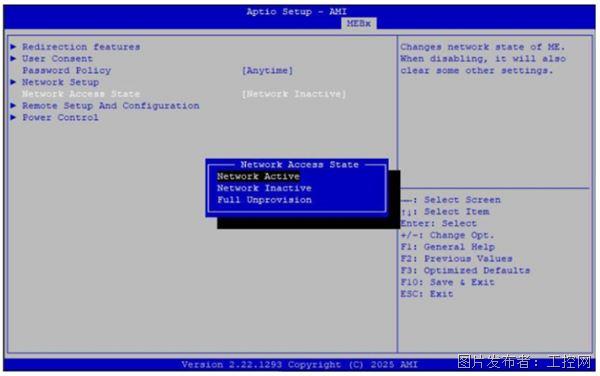
Task: Change the [Anytime] password policy value
Action: pos(267,70)
